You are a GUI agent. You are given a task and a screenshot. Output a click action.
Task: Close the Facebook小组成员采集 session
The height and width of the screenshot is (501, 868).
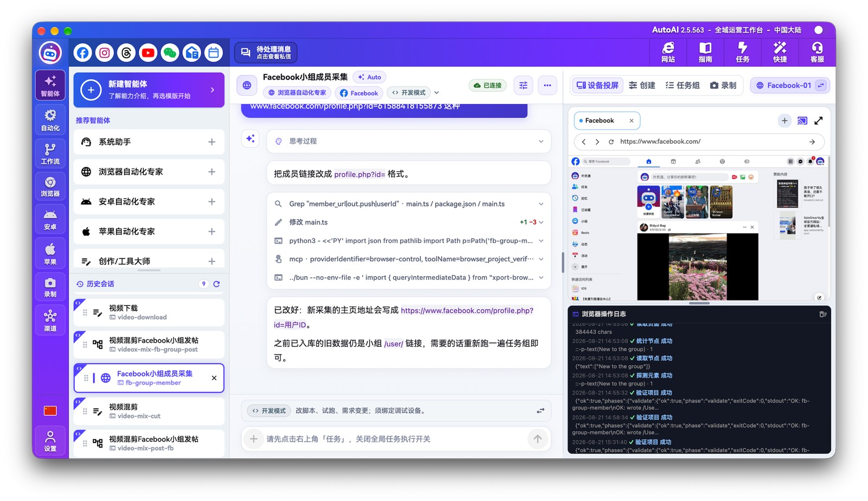214,378
